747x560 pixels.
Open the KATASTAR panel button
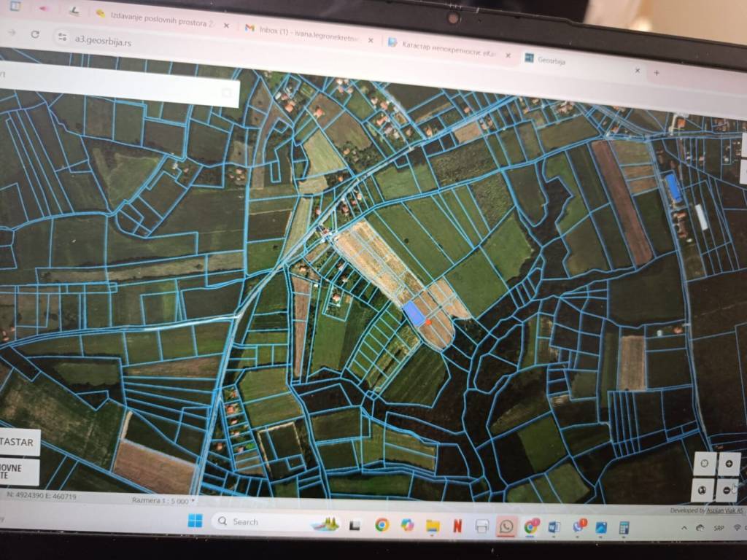click(19, 442)
